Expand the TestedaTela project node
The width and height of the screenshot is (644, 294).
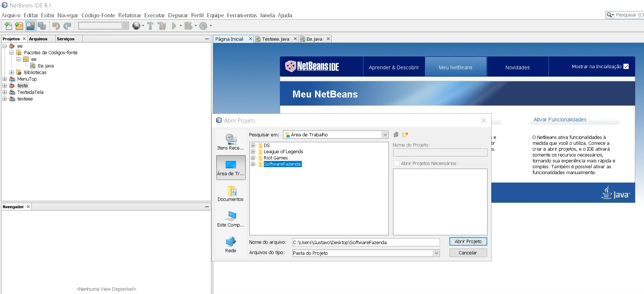4,92
